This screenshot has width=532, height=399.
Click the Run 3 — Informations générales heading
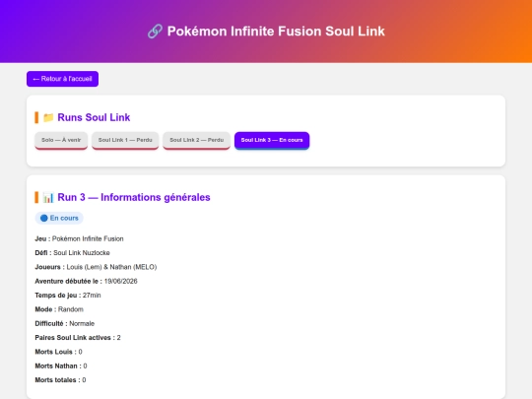pos(134,197)
